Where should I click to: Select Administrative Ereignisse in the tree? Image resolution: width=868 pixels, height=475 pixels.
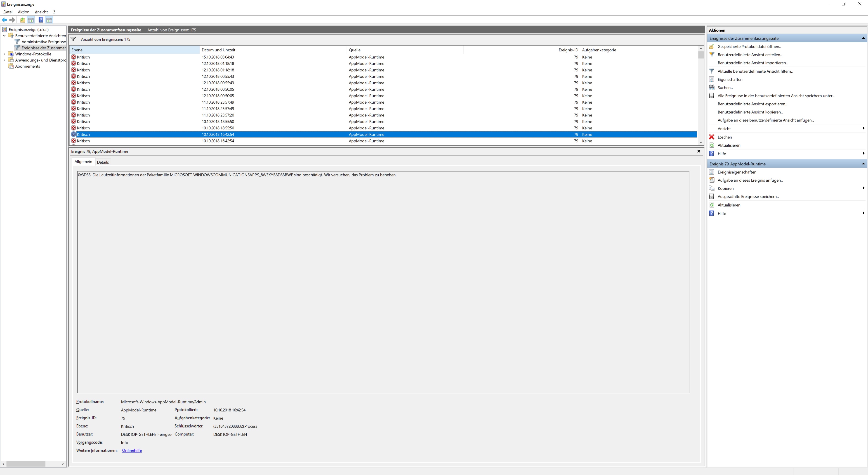[43, 42]
